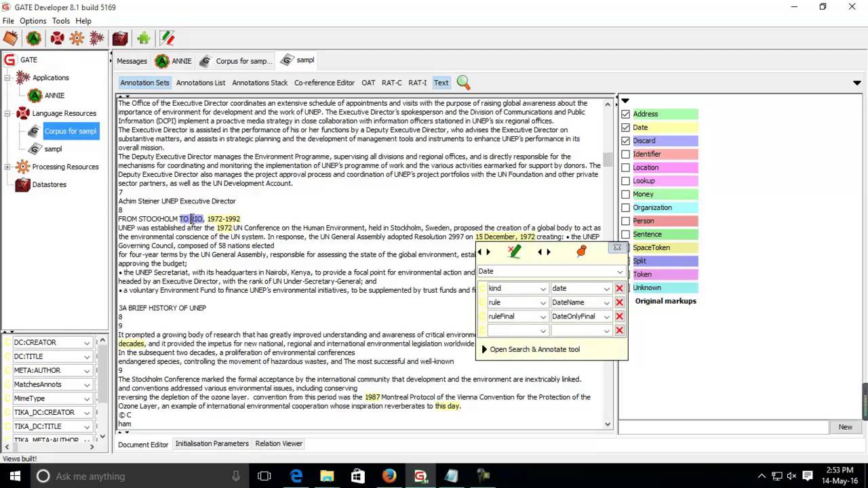Uncheck the Date annotation type
Image resolution: width=868 pixels, height=488 pixels.
[626, 127]
